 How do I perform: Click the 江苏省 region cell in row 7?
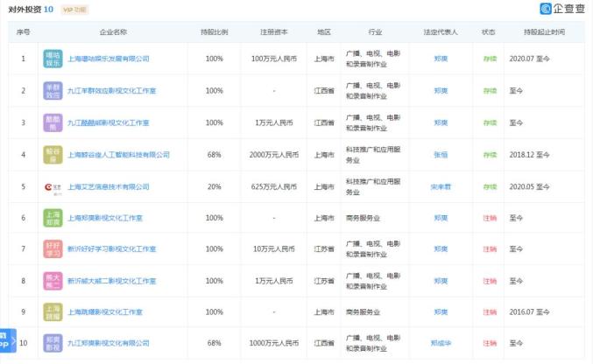point(324,249)
